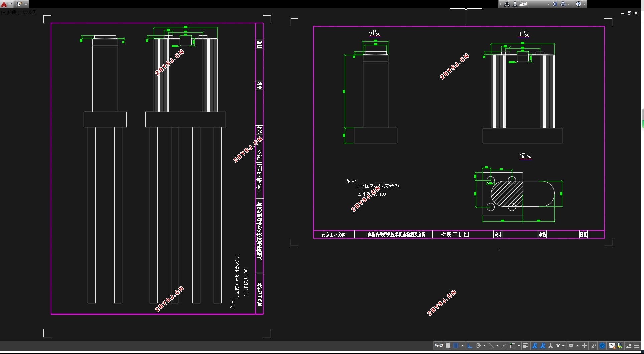Select the hatched pier section in plan view
Screen dimensions: 644x354
507,194
